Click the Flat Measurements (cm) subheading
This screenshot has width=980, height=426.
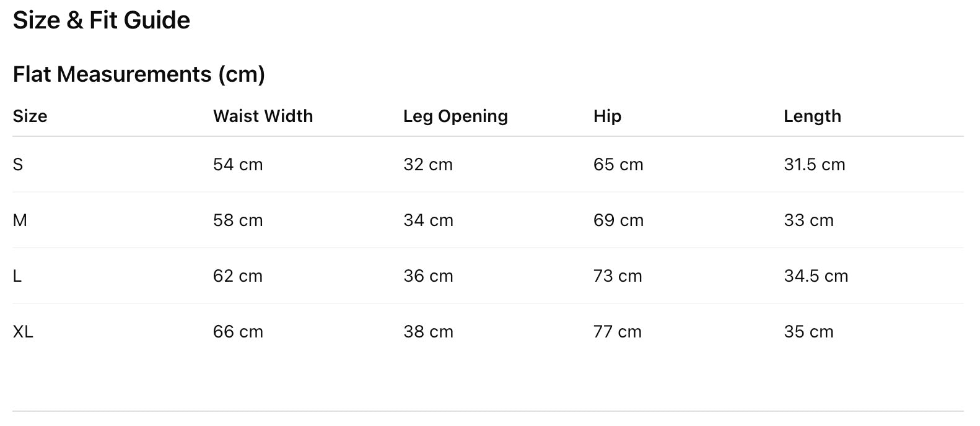click(139, 74)
